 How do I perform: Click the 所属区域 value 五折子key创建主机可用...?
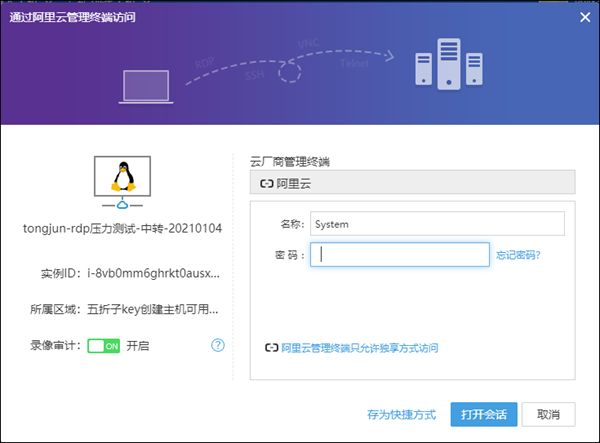(x=153, y=309)
